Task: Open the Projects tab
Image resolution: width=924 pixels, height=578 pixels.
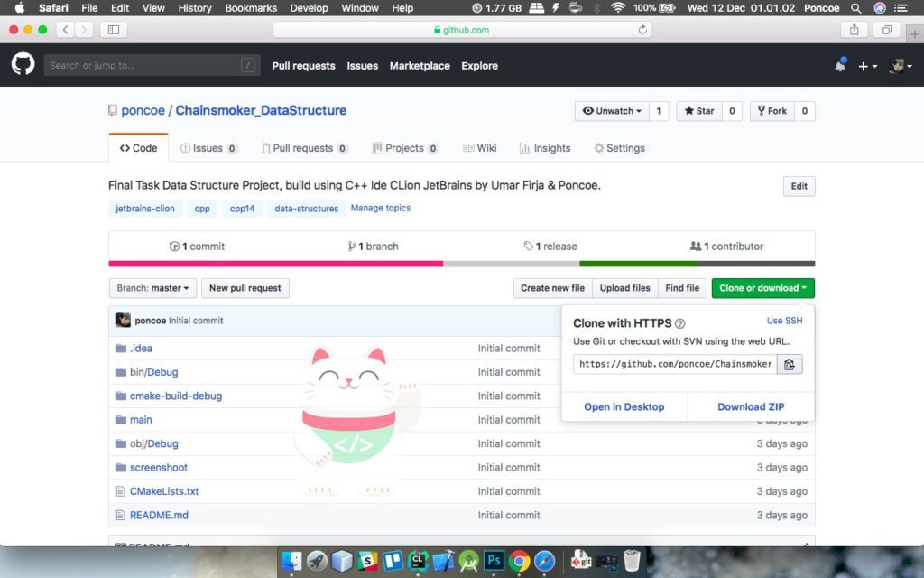Action: [405, 148]
